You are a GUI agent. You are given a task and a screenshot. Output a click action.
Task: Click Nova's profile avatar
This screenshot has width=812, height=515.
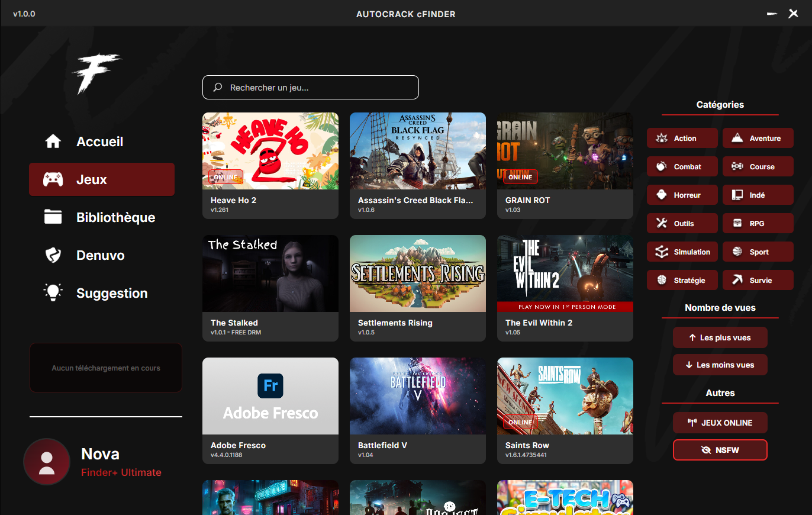[x=47, y=462]
